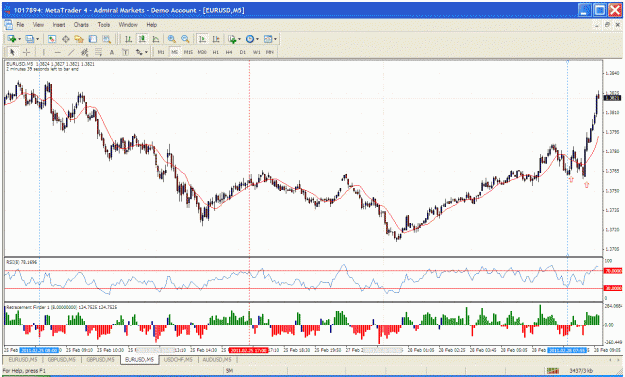
Task: Expand the Periods dropdown arrow
Action: tap(257, 39)
